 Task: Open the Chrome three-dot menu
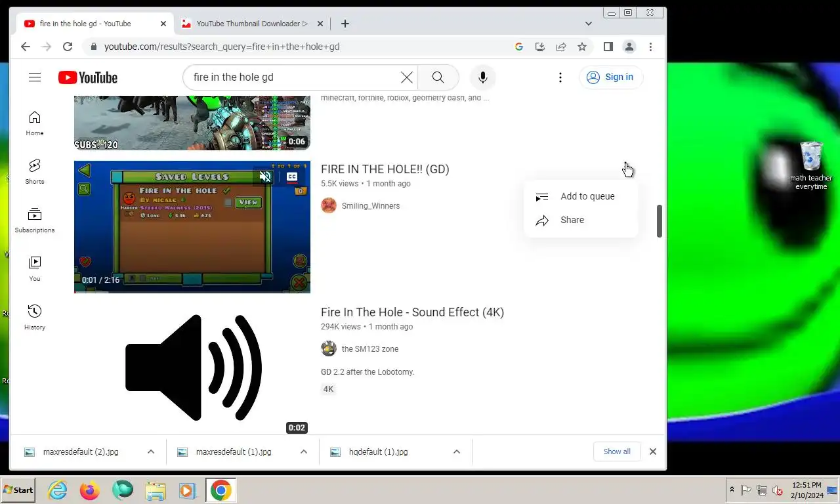650,47
